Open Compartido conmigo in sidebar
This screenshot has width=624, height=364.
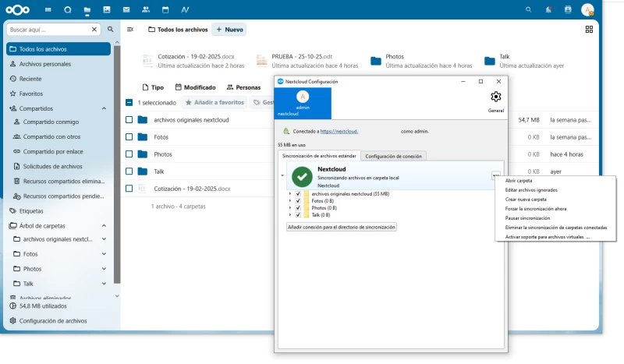pyautogui.click(x=51, y=122)
